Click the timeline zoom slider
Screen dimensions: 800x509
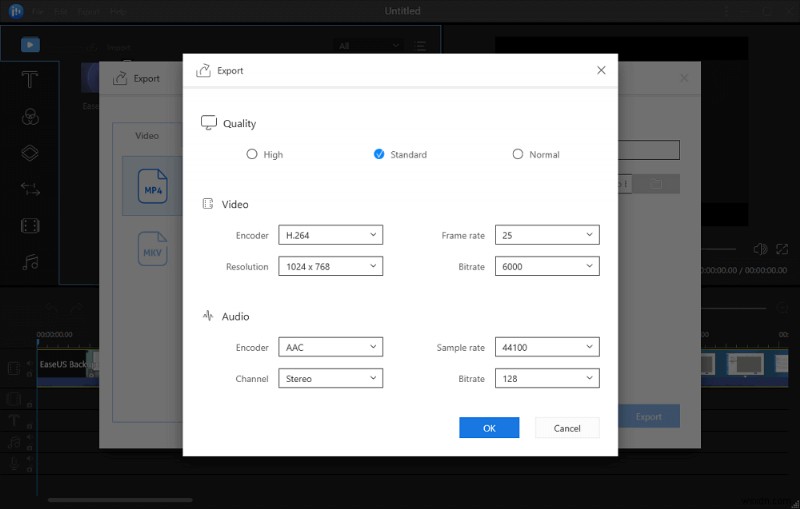734,308
